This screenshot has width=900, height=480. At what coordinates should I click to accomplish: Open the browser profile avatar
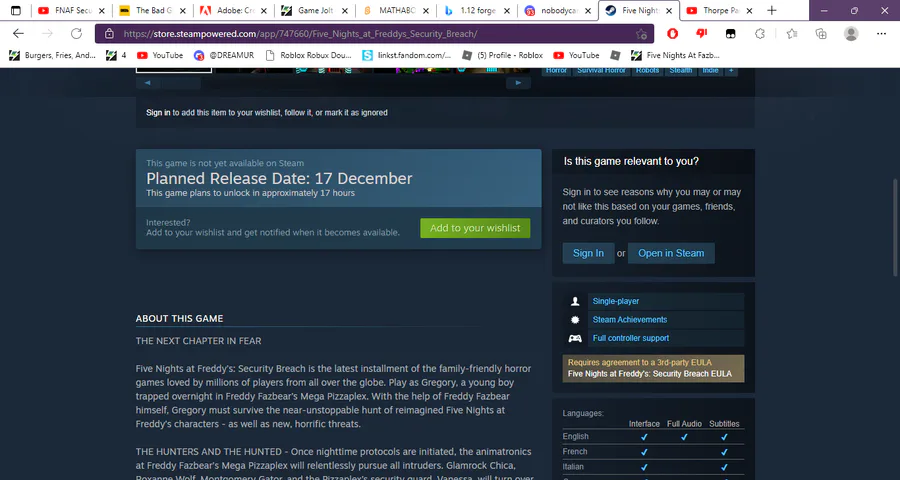pyautogui.click(x=851, y=34)
